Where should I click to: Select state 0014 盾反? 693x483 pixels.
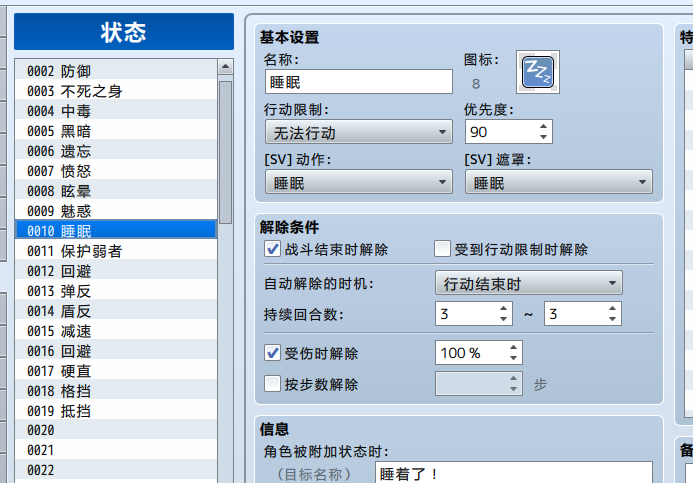pos(116,311)
